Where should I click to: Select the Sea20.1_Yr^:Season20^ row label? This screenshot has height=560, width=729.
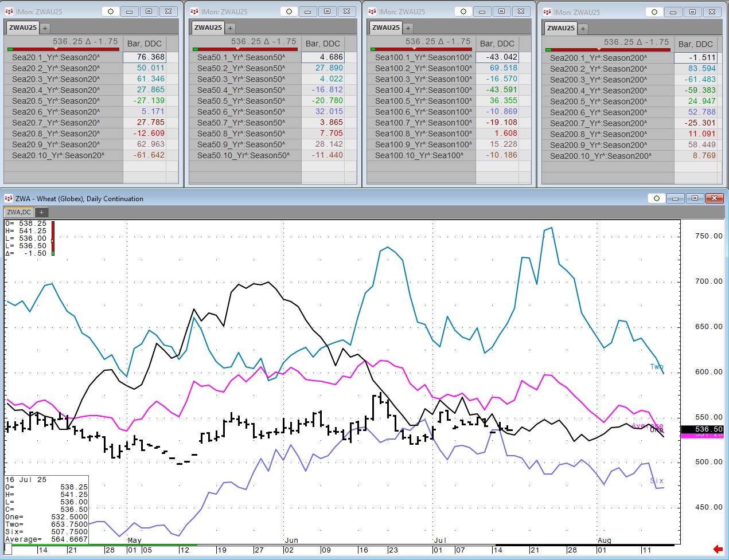pos(56,57)
